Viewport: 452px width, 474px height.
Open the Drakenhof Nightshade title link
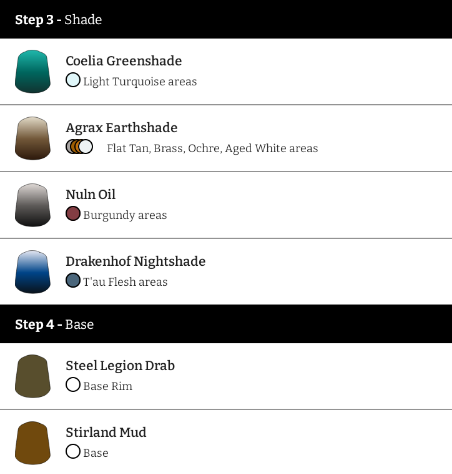[135, 261]
